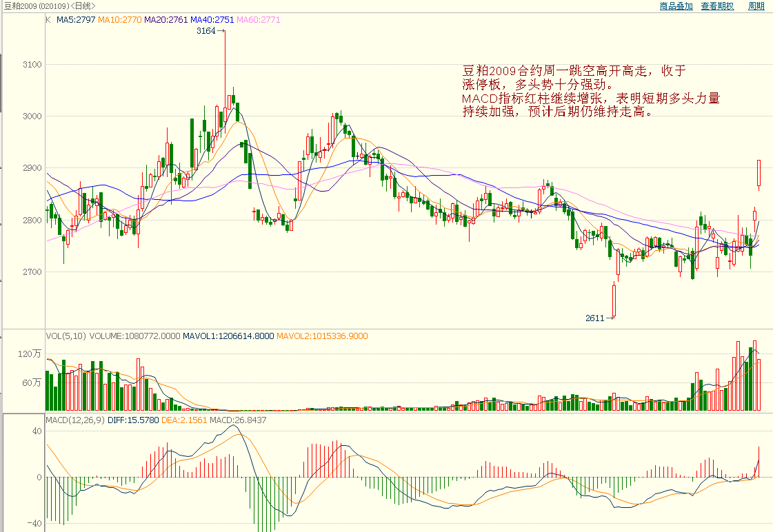The height and width of the screenshot is (532, 773).
Task: Click the pink MA60:2771 label
Action: coord(258,21)
